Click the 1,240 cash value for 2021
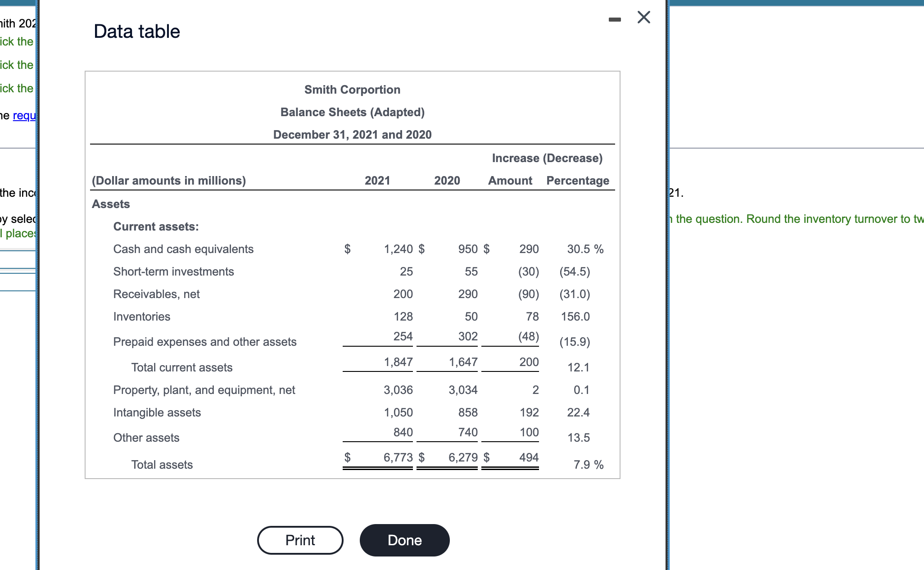Viewport: 924px width, 570px height. tap(398, 249)
